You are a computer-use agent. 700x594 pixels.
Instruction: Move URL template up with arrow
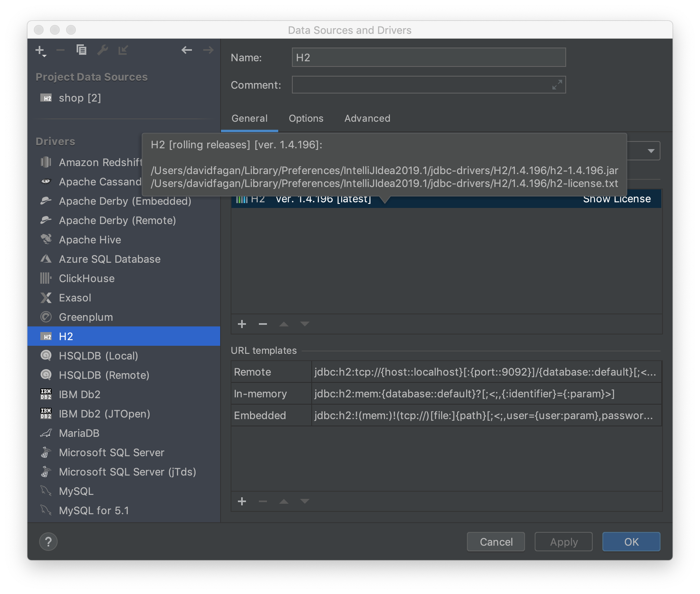(284, 501)
